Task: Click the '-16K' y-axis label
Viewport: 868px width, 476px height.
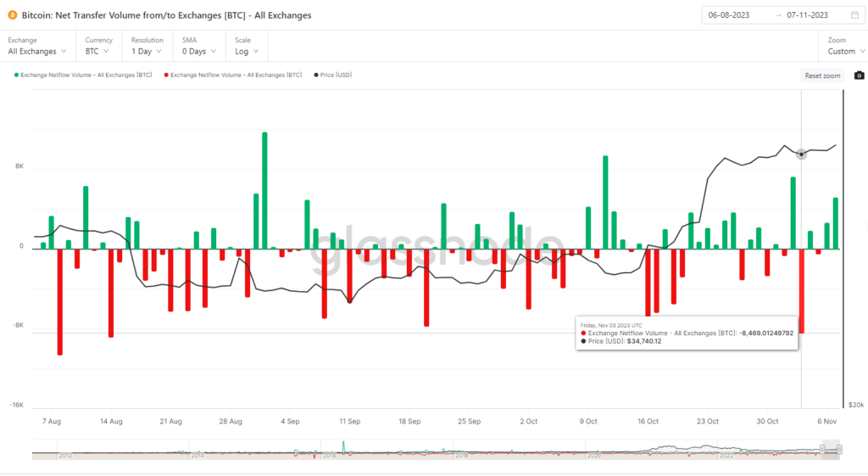Action: [17, 405]
